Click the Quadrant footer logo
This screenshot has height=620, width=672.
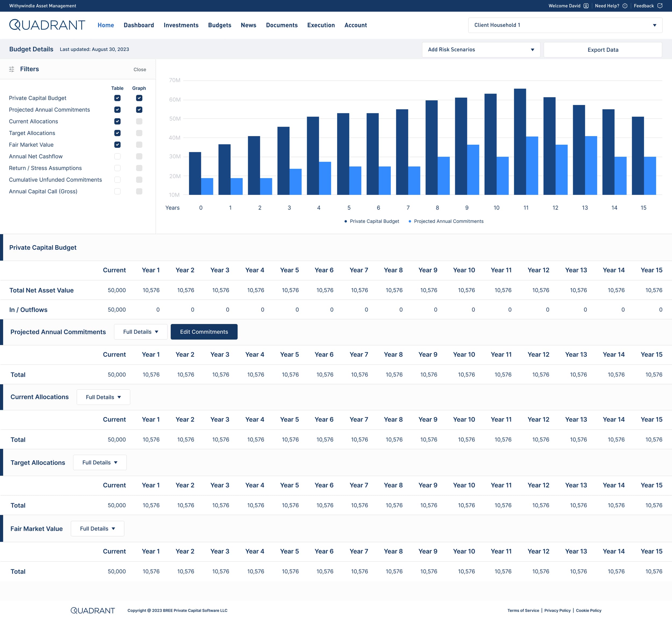(92, 610)
